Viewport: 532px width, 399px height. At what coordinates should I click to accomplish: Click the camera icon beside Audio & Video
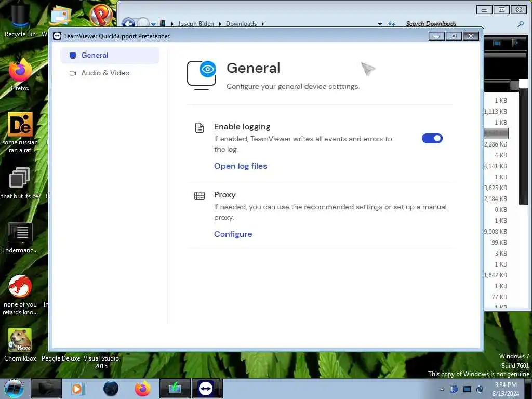point(72,73)
